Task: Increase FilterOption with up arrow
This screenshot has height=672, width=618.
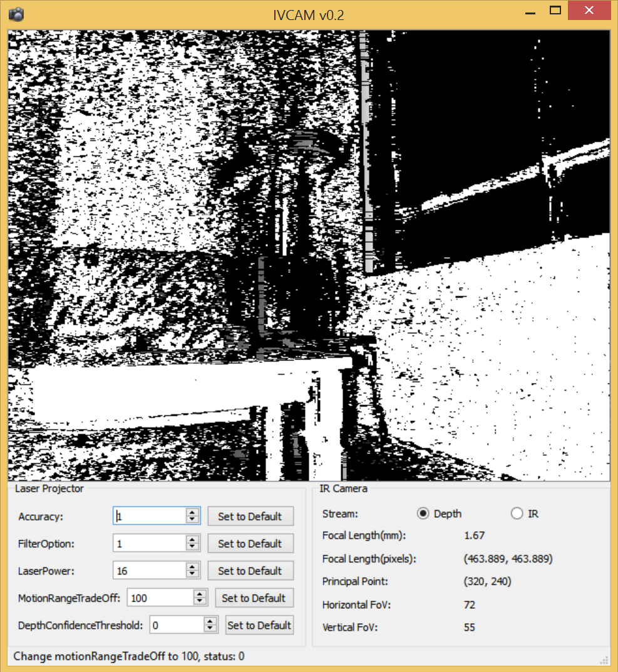Action: click(x=193, y=539)
